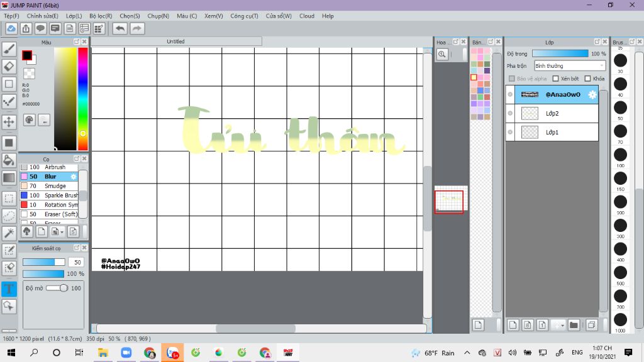The width and height of the screenshot is (644, 362).
Task: Click the Độ trong opacity slider
Action: (560, 54)
